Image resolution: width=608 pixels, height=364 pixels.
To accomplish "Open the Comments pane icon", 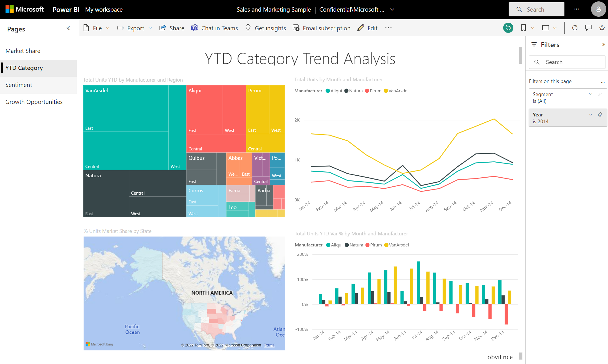I will pos(588,28).
